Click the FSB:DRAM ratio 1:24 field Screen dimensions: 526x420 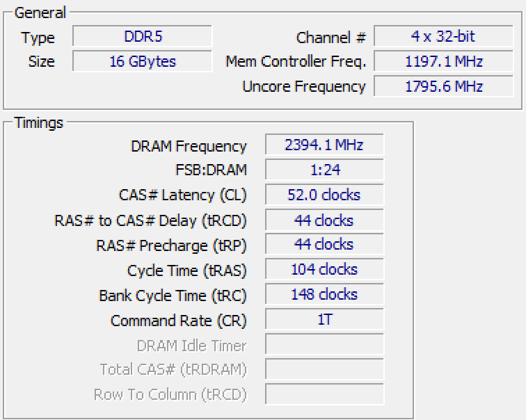click(x=324, y=170)
